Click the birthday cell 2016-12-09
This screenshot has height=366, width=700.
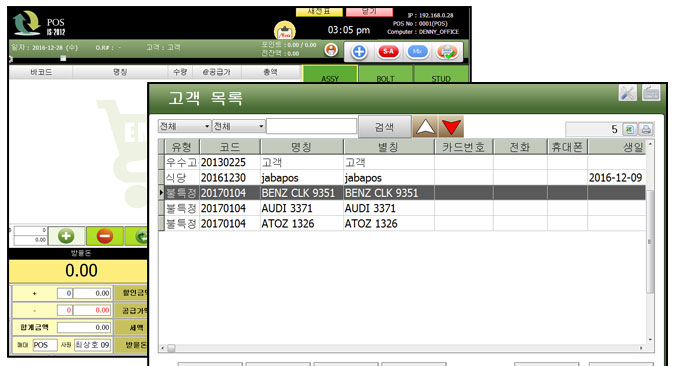616,178
